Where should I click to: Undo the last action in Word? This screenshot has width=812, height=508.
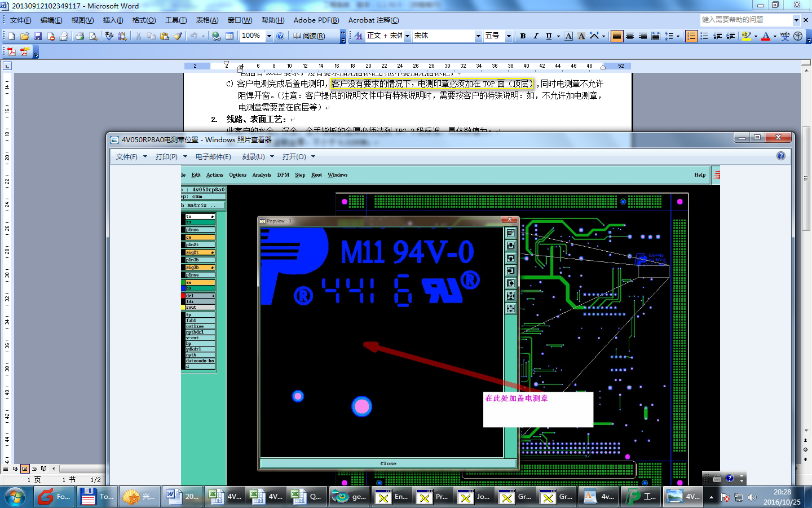193,36
